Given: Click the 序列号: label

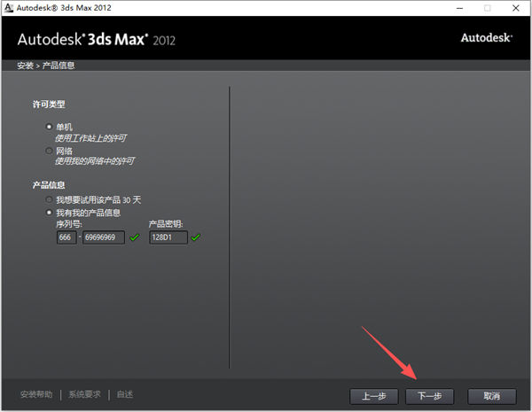Looking at the screenshot, I should (69, 224).
